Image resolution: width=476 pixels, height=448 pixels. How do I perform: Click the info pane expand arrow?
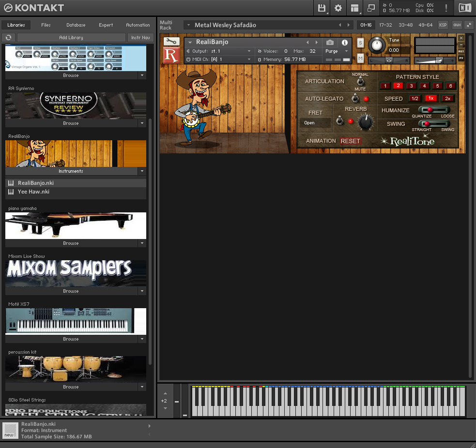point(149,426)
